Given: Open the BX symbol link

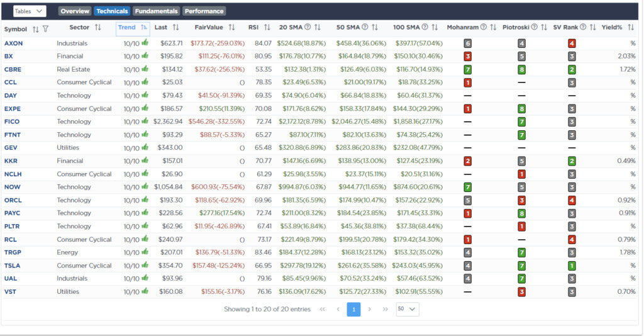Looking at the screenshot, I should [x=9, y=56].
